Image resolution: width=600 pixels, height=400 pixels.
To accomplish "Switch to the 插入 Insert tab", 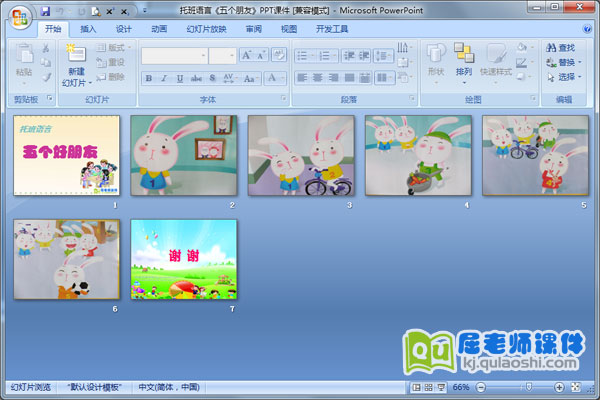I will [88, 29].
